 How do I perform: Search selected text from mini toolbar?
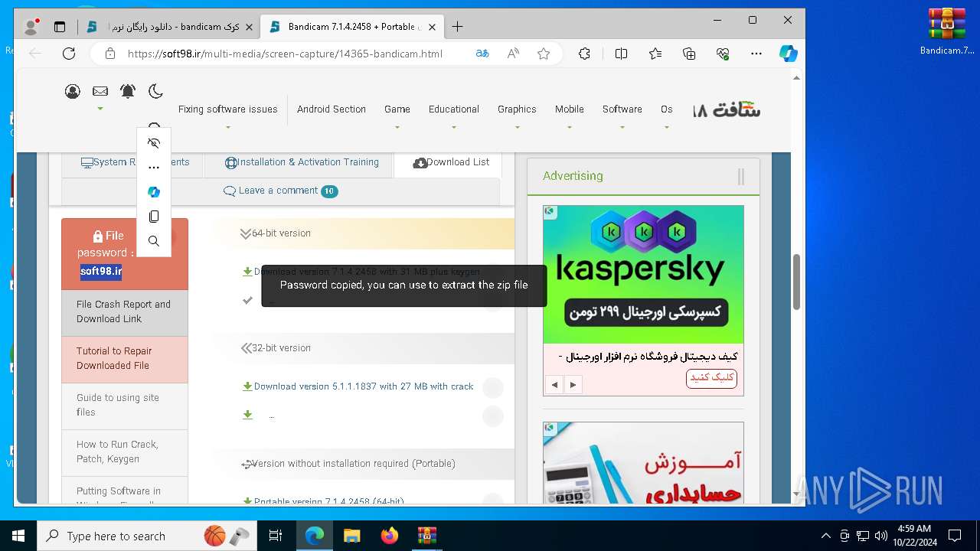[154, 241]
